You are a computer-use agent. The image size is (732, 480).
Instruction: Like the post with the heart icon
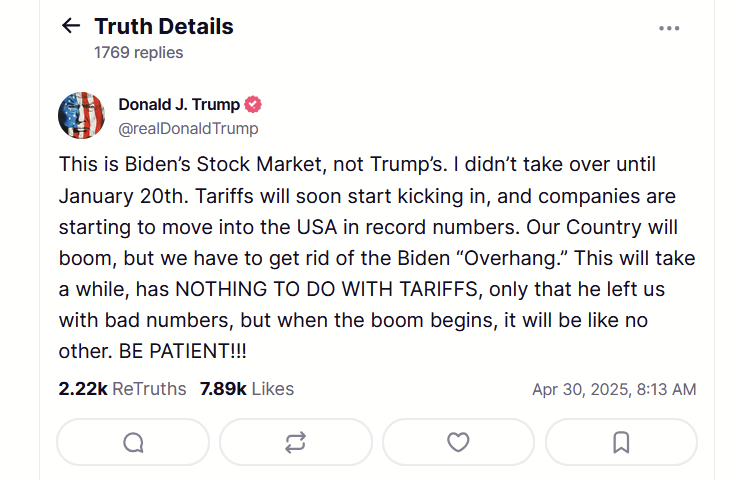(x=458, y=442)
